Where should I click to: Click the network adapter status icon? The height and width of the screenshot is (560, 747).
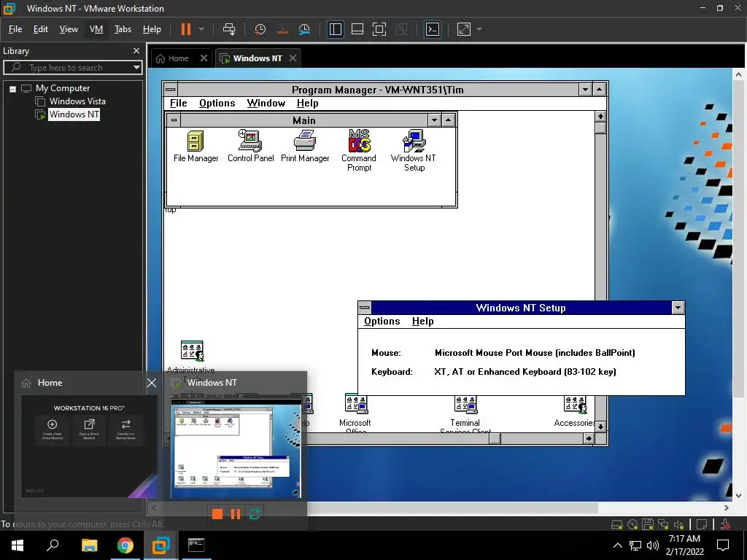[x=663, y=524]
